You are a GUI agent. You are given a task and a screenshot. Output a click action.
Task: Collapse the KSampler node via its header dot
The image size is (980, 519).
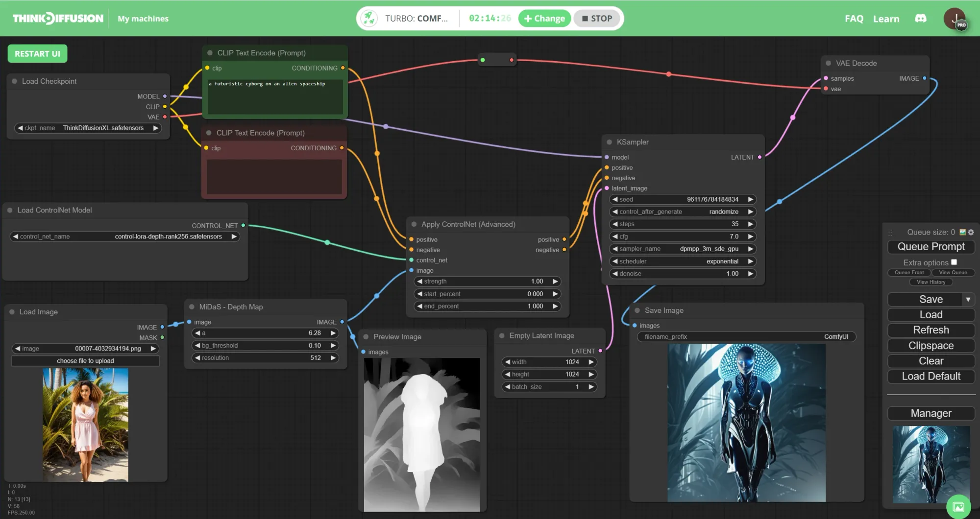[x=610, y=142]
